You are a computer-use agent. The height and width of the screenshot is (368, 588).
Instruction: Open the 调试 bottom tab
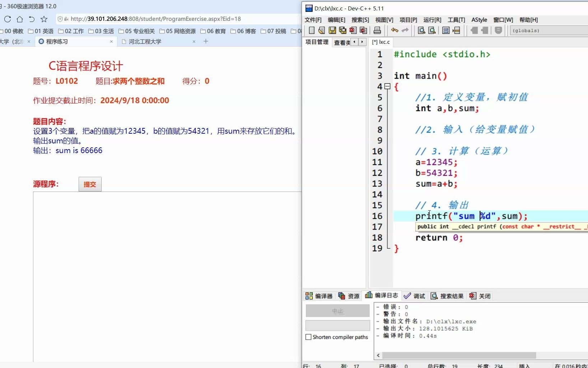pyautogui.click(x=414, y=296)
